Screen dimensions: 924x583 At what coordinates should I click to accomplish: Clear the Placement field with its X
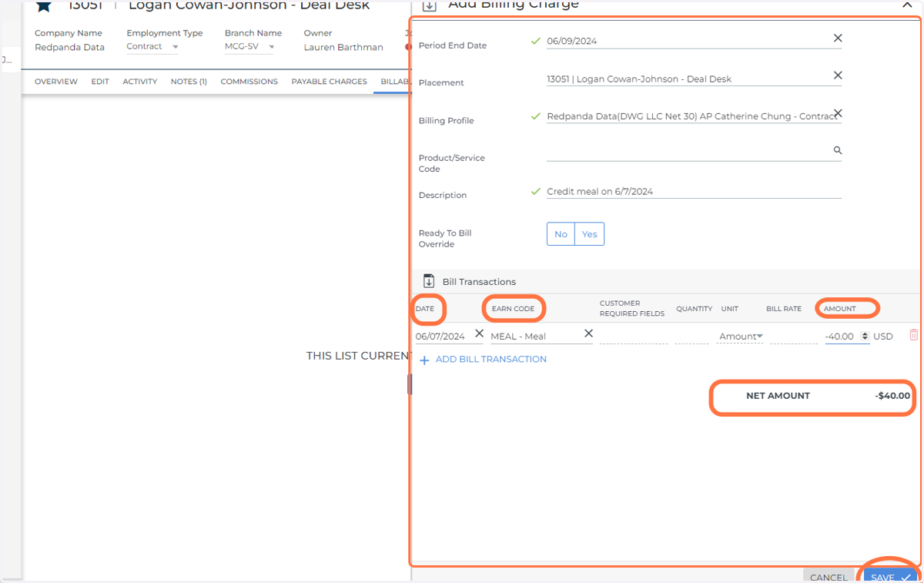[x=838, y=75]
